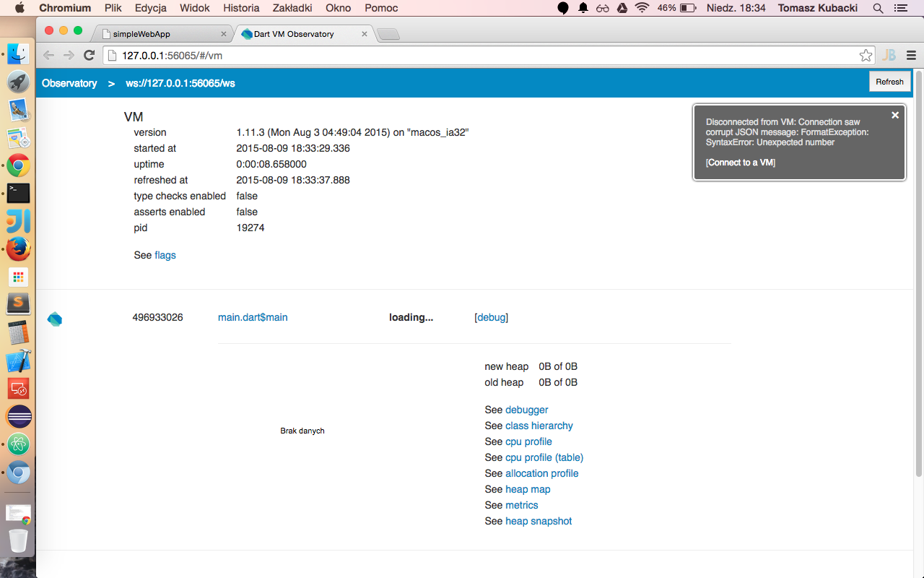This screenshot has height=578, width=924.
Task: Open the allocation profile link
Action: point(542,473)
